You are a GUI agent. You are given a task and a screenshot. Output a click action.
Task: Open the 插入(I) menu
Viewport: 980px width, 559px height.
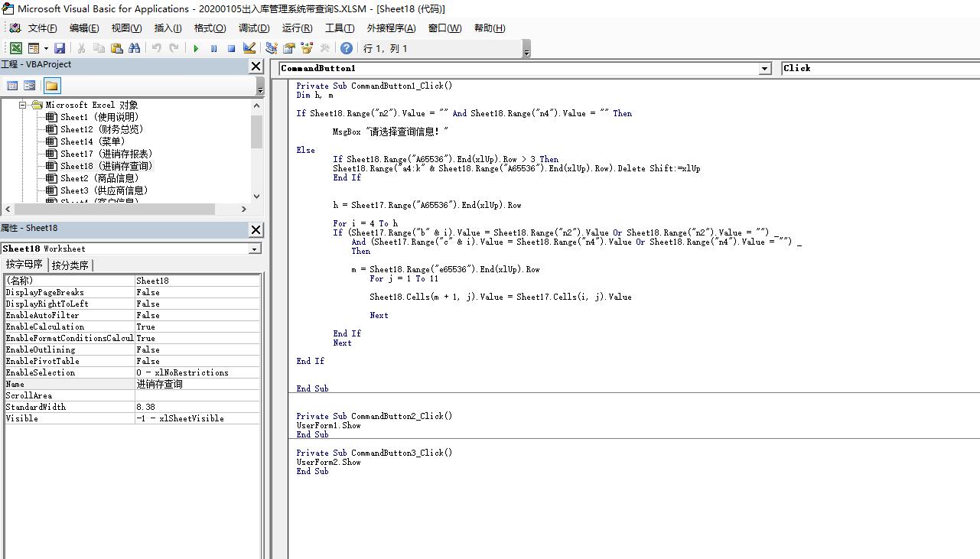[x=168, y=28]
